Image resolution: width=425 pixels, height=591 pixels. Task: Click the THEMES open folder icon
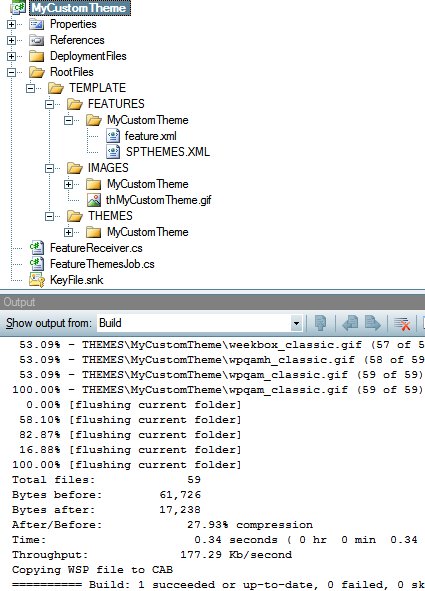point(75,216)
